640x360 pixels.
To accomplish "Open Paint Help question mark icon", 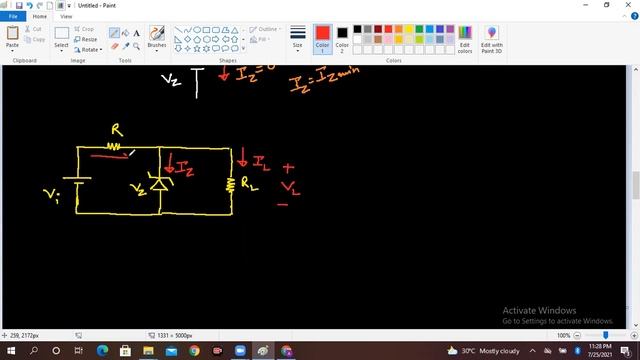I will tap(635, 16).
